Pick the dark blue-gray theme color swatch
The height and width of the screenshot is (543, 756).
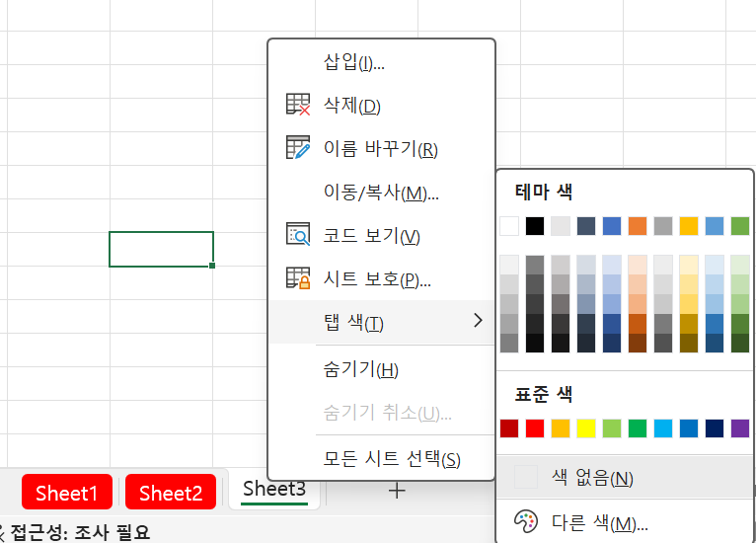(586, 226)
